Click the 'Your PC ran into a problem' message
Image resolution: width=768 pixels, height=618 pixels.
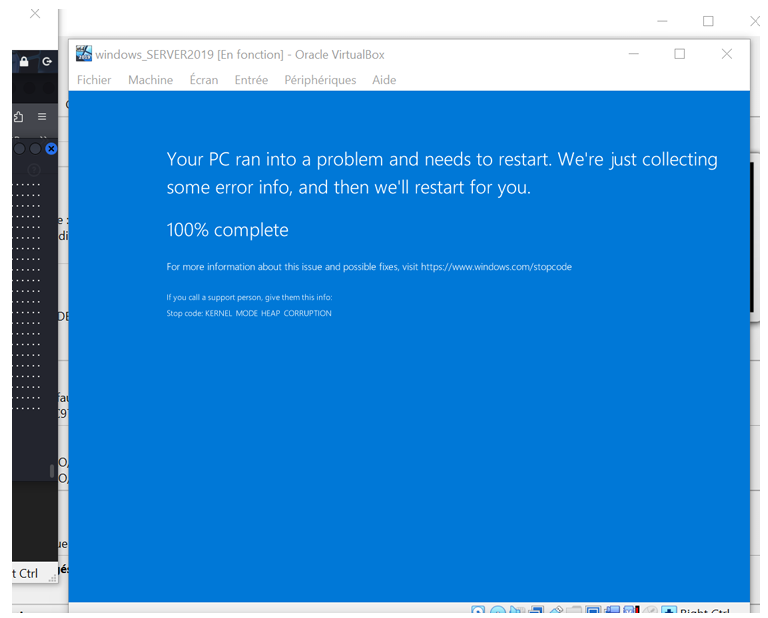click(x=442, y=173)
